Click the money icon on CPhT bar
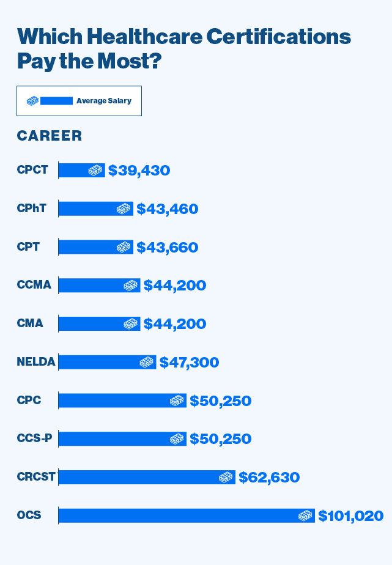392x565 pixels. pos(124,209)
